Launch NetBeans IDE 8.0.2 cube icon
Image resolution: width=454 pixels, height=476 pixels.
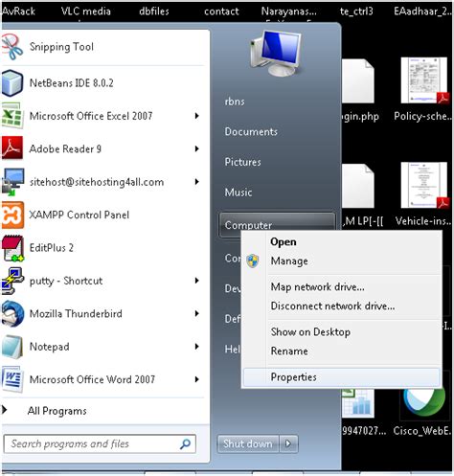pyautogui.click(x=12, y=83)
